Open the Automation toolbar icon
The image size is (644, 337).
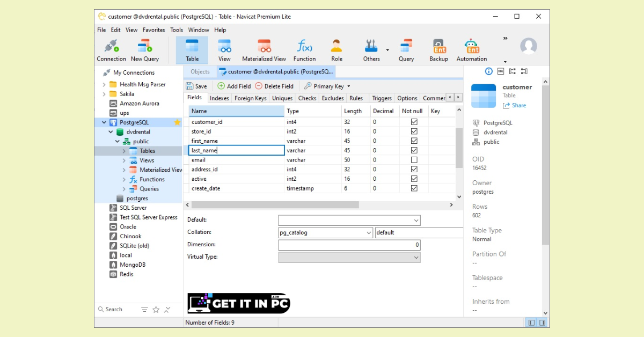pos(472,50)
